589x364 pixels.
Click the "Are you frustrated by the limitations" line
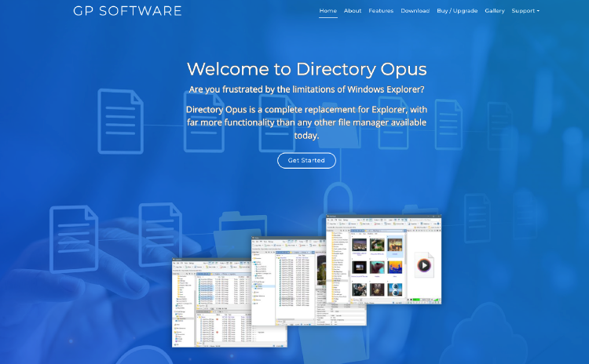coord(306,89)
